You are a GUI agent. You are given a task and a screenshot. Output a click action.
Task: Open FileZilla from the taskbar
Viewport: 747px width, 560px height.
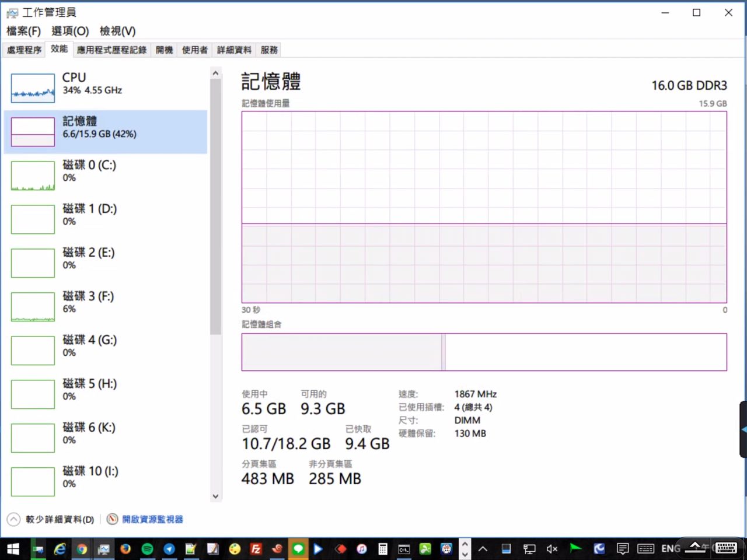(256, 549)
